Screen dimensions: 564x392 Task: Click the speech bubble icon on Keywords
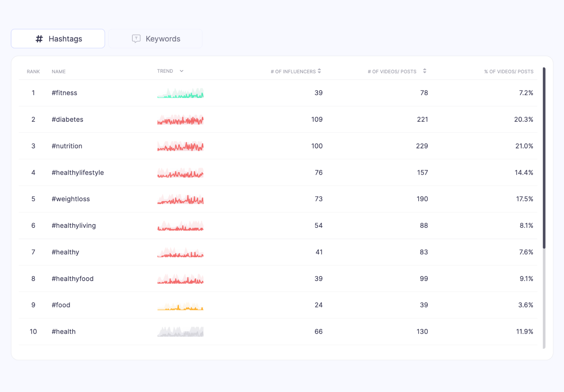pyautogui.click(x=136, y=39)
